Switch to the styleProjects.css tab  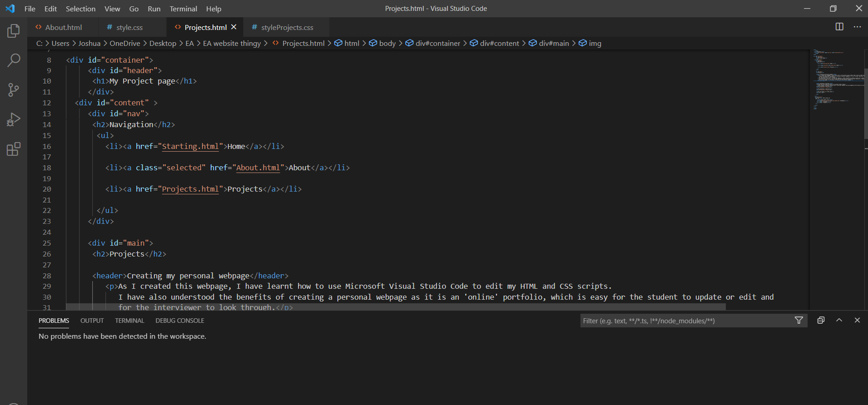pos(287,27)
